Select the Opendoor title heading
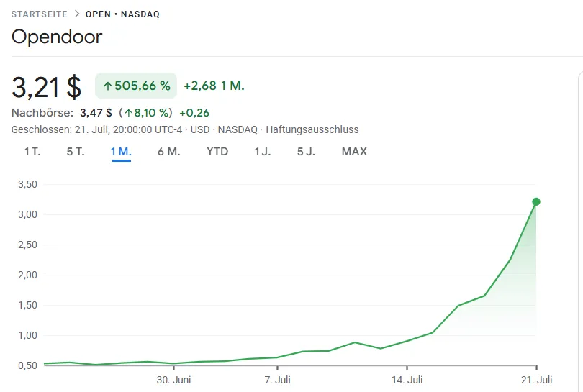The height and width of the screenshot is (392, 583). pos(57,37)
